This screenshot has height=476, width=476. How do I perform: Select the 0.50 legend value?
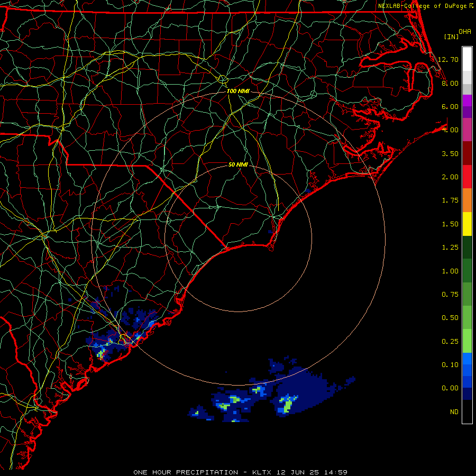pyautogui.click(x=450, y=318)
